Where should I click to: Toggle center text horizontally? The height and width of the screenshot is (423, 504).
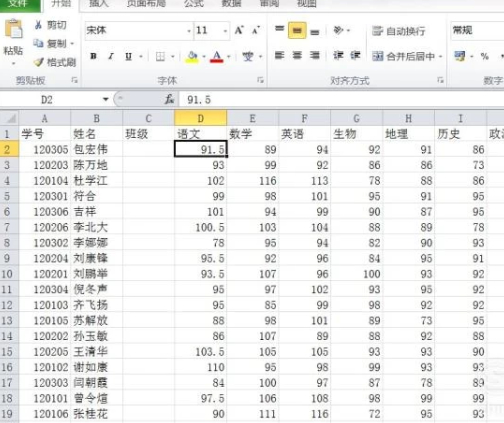tap(297, 55)
